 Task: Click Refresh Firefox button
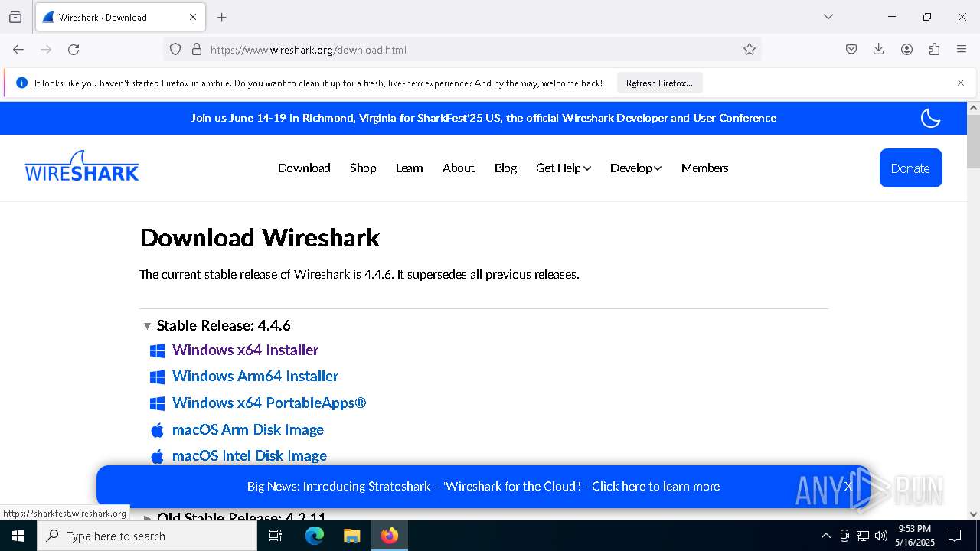pos(659,83)
